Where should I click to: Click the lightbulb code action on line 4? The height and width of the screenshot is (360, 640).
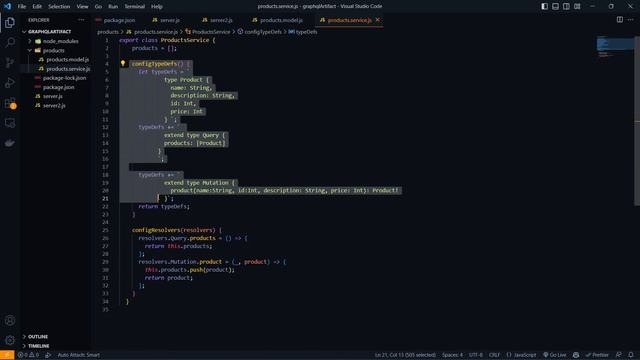coord(123,63)
